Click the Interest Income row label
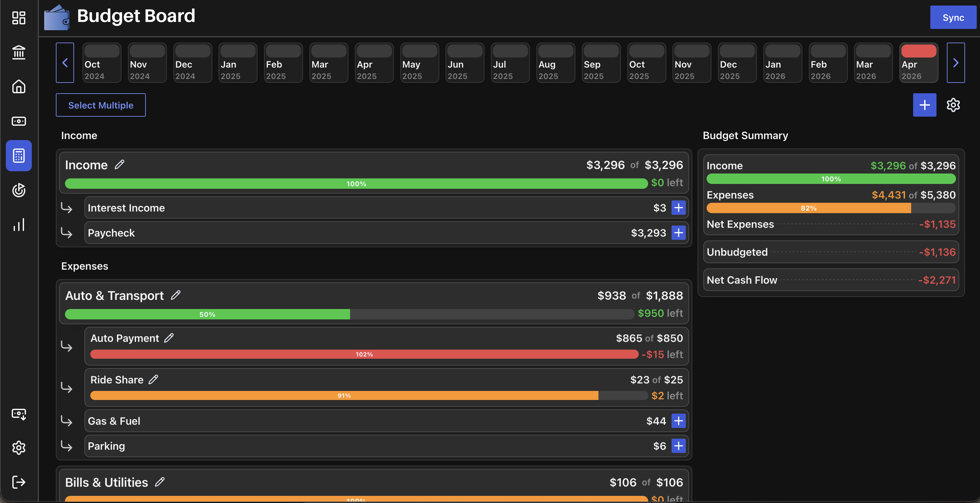 [x=126, y=208]
